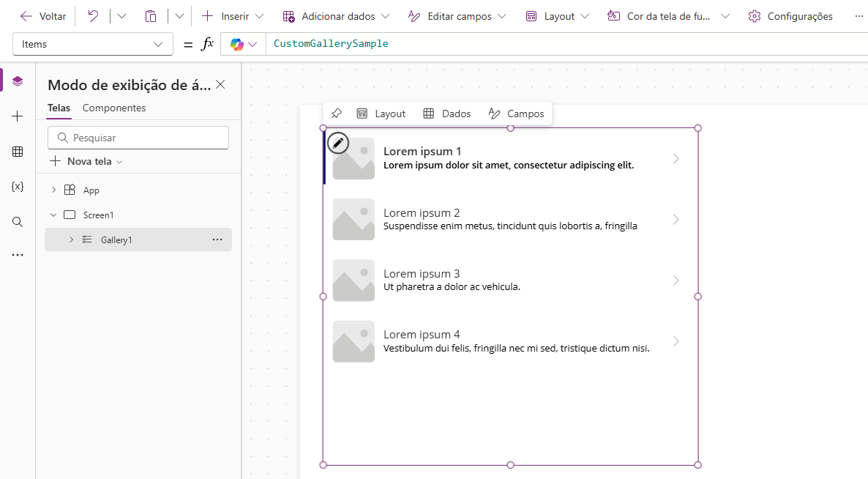This screenshot has width=868, height=479.
Task: Select the Lorem ipsum 1 image placeholder
Action: click(353, 158)
